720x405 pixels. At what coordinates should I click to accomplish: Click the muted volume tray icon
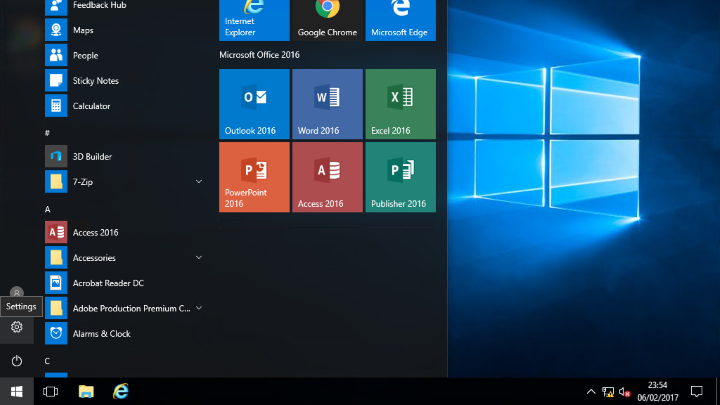coord(624,392)
